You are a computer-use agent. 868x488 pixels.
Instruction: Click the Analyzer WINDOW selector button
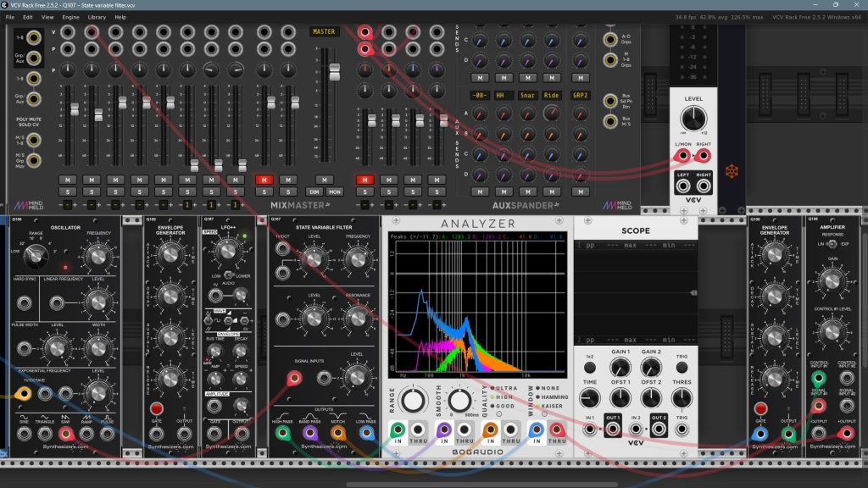tap(544, 413)
